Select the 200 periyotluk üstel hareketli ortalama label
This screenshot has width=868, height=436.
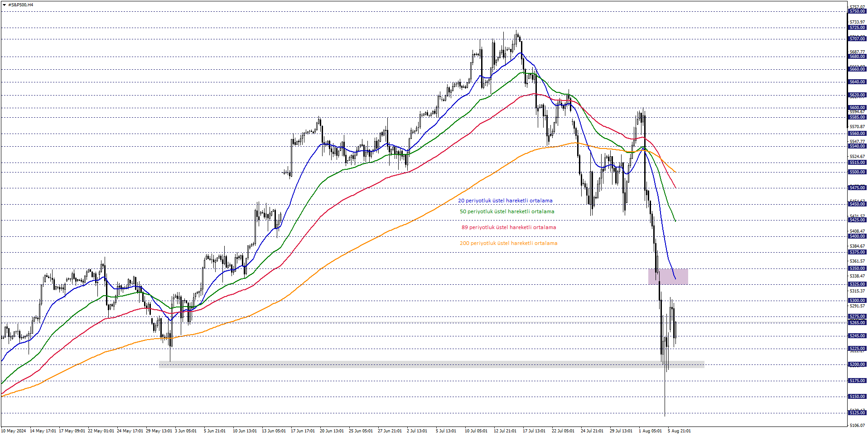click(x=508, y=243)
